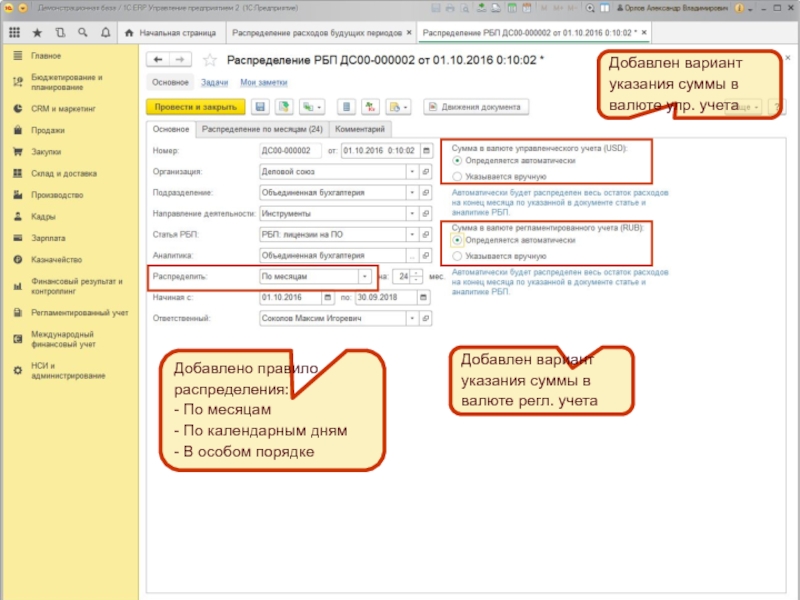The height and width of the screenshot is (600, 800).
Task: Click the home icon on Начальная страница tab
Action: 128,33
